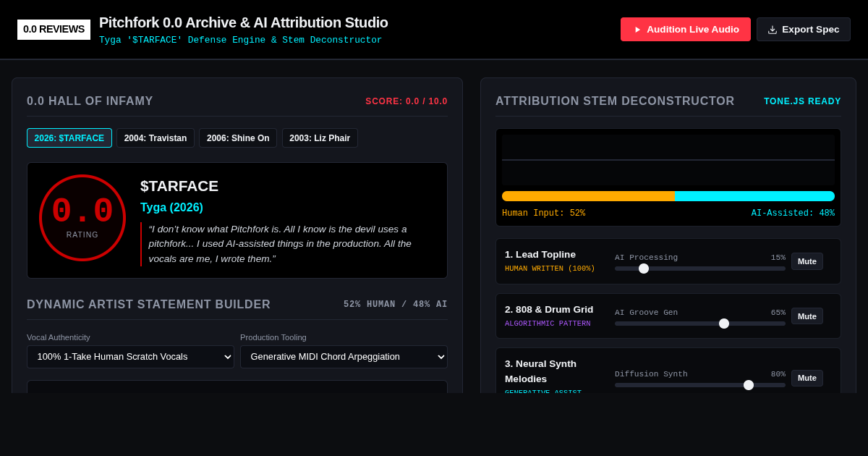Click the play icon in Audition Live Audio
The width and height of the screenshot is (868, 456).
coord(637,30)
